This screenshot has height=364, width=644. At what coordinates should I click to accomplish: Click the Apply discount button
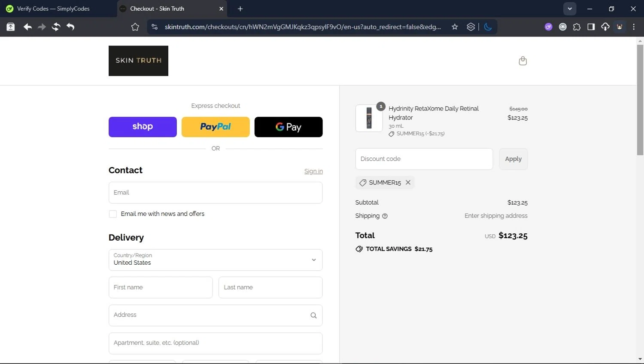(x=513, y=159)
